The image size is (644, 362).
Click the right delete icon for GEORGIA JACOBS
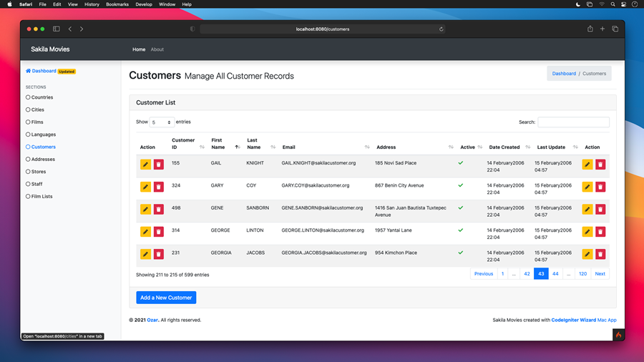click(600, 254)
